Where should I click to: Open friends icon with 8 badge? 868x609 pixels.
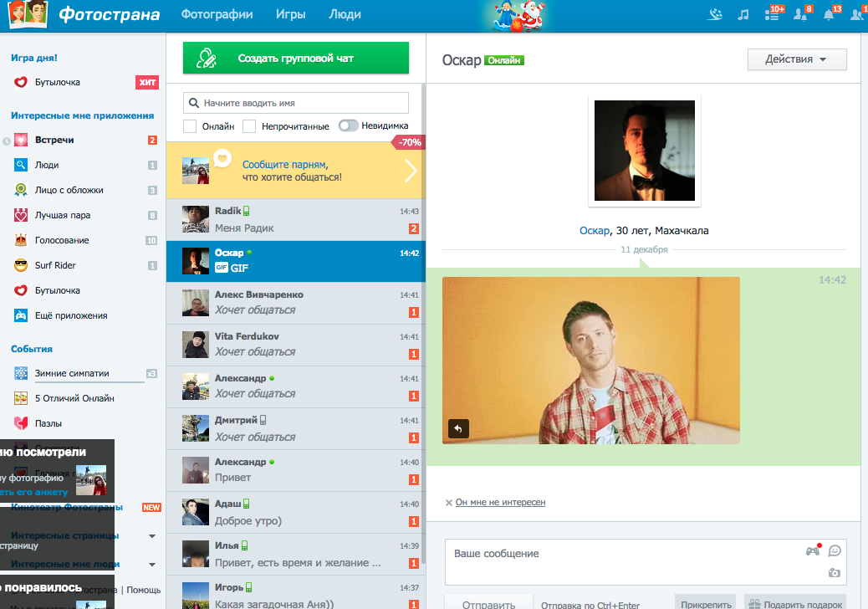(x=802, y=14)
